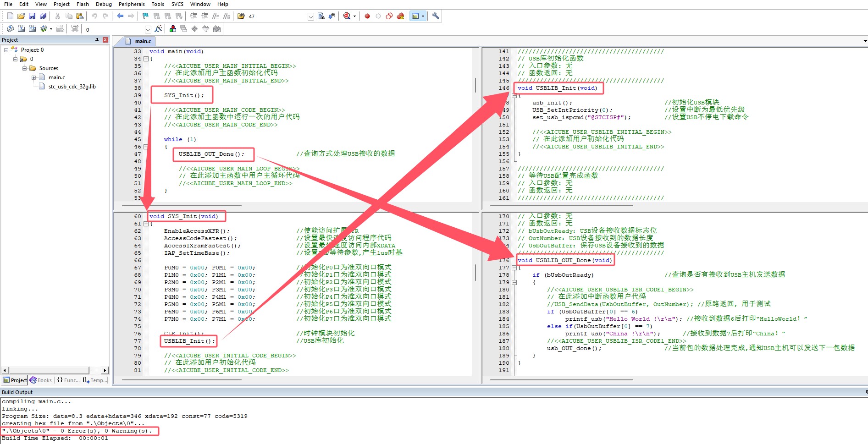Screen dimensions: 868x444
Task: Navigate backwards with blue left arrow
Action: click(x=120, y=16)
